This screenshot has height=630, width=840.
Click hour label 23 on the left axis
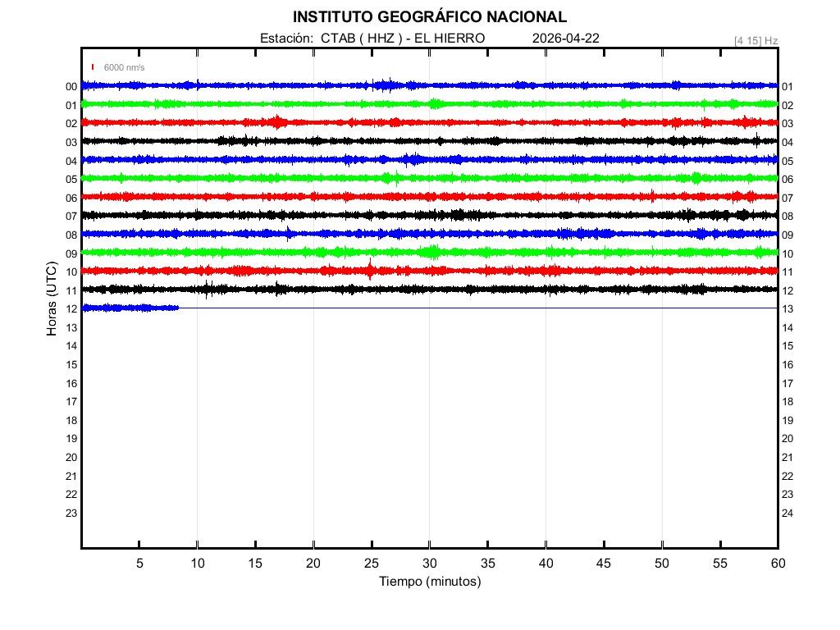click(71, 514)
